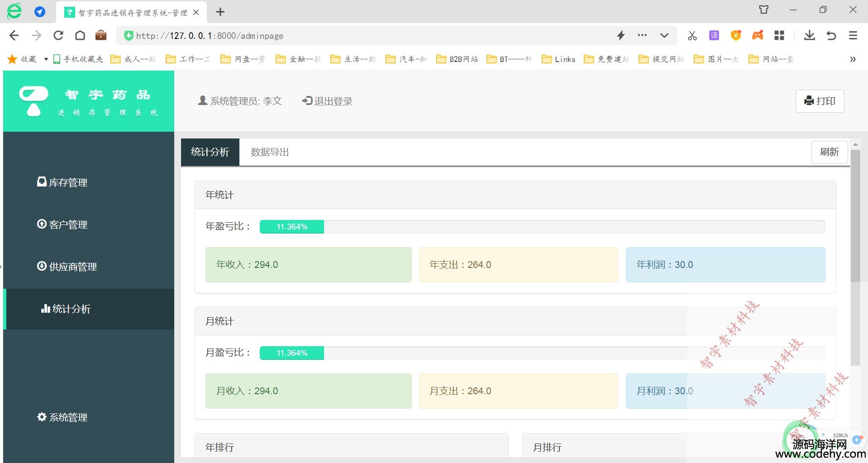Open the browser downloads icon
The image size is (868, 463).
tap(809, 35)
